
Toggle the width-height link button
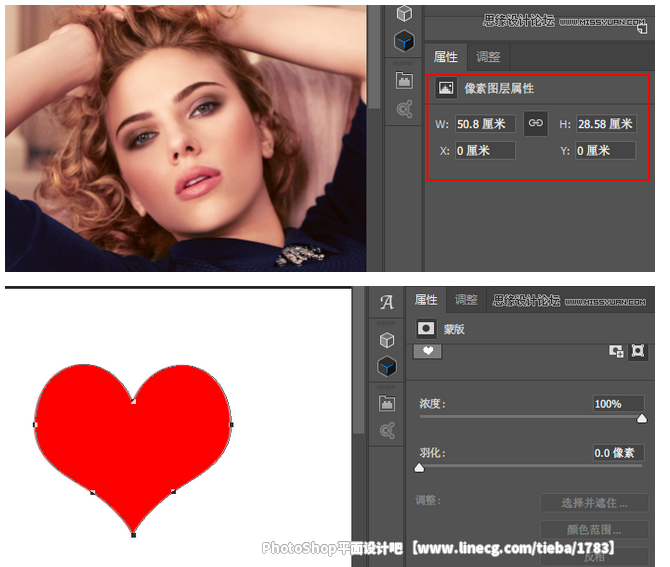536,124
